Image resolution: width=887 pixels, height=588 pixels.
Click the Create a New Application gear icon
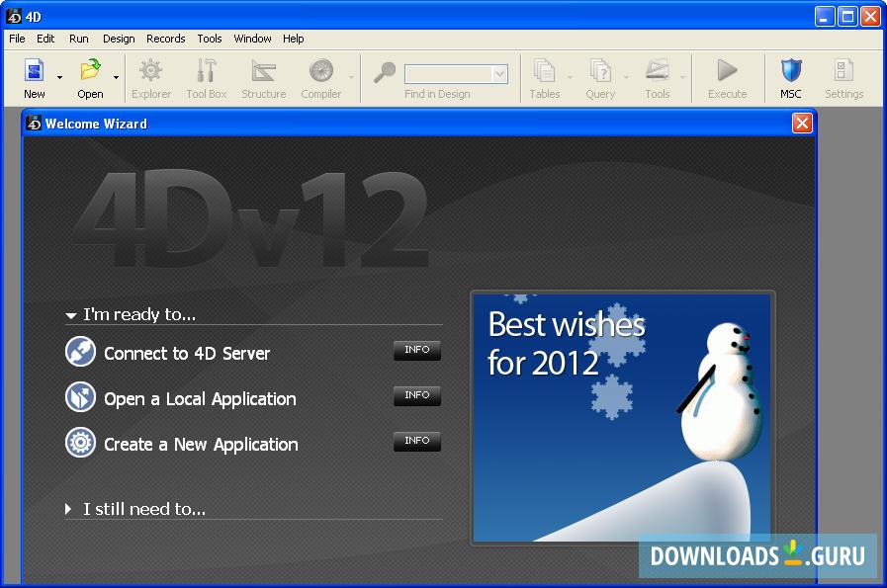[80, 442]
